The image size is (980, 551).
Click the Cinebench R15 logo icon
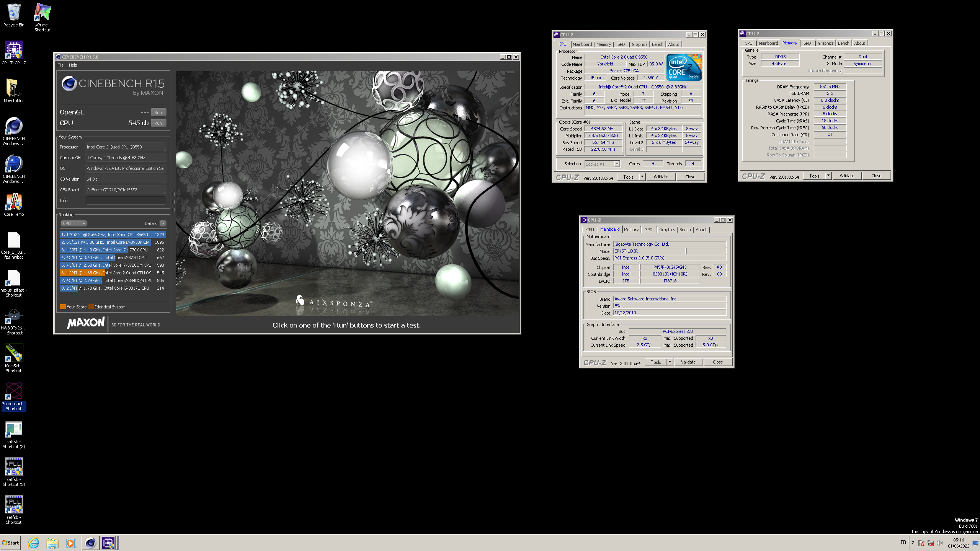tap(69, 83)
